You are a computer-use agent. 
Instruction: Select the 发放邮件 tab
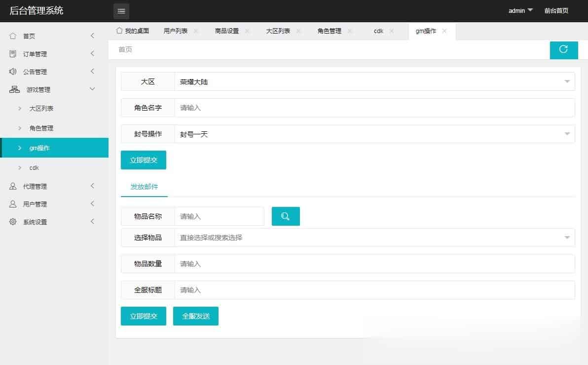coord(144,187)
